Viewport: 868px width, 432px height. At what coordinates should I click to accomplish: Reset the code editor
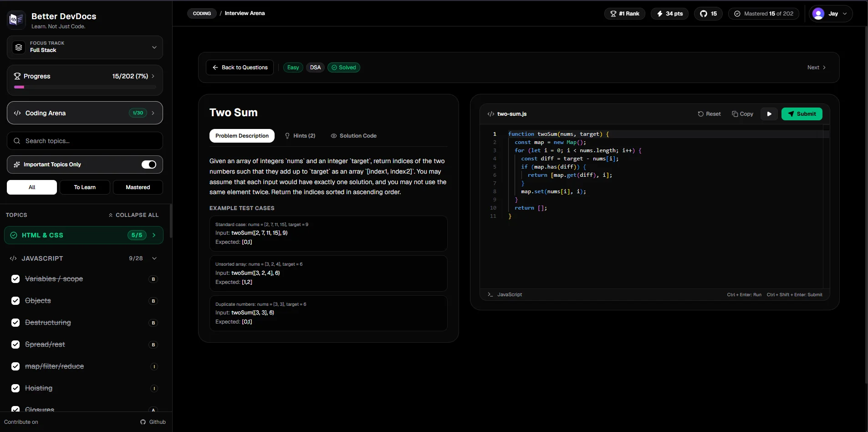pos(709,114)
